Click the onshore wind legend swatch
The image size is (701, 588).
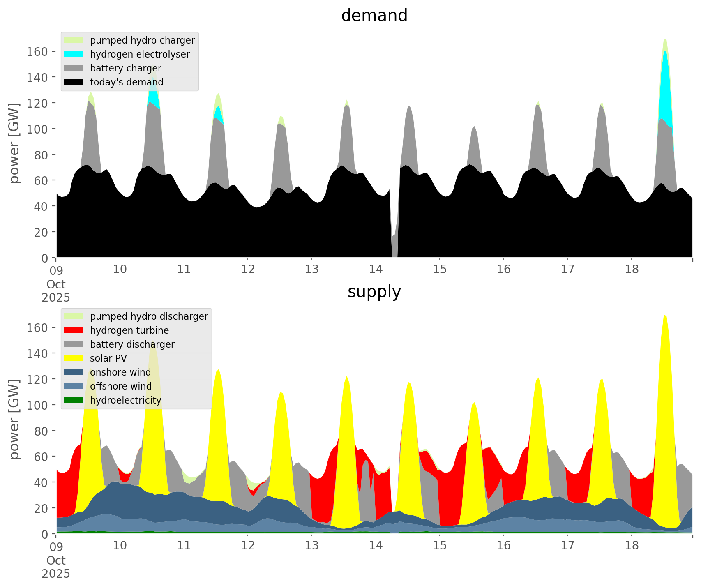tap(74, 372)
